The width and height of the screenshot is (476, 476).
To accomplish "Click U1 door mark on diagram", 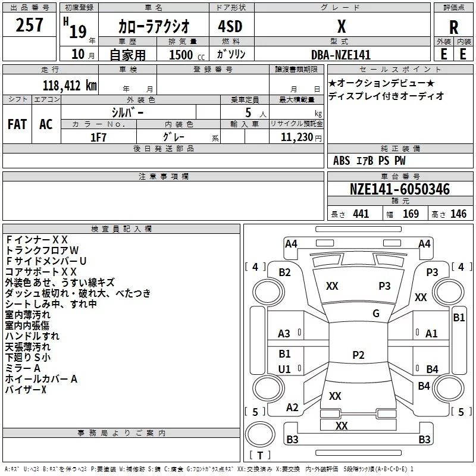I will [284, 369].
